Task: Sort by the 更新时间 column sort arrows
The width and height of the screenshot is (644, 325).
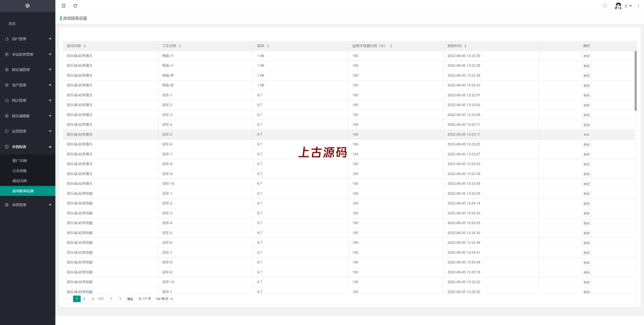Action: (x=465, y=46)
